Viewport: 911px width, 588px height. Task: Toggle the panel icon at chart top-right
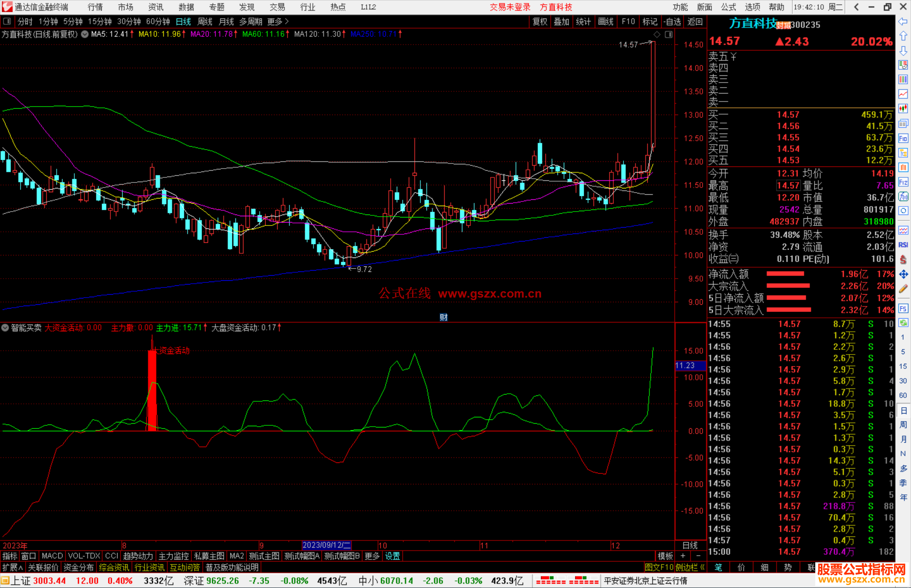point(668,35)
